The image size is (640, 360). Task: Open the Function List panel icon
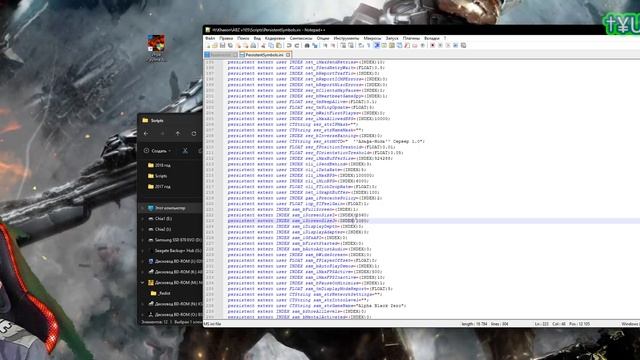(x=406, y=45)
